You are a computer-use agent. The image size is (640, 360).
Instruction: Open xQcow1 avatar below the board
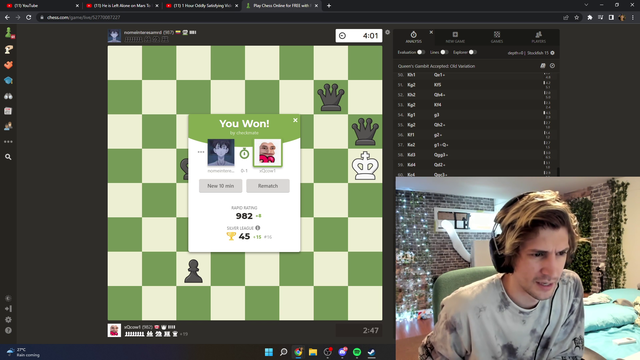[114, 330]
